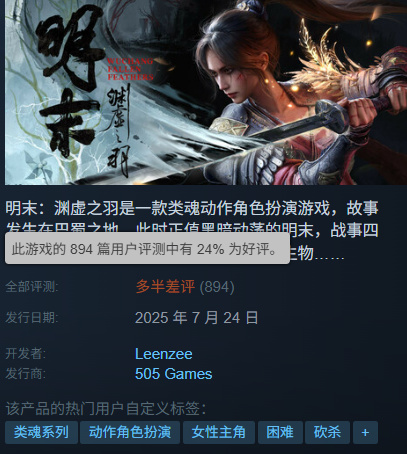The height and width of the screenshot is (454, 407).
Task: Click the 开发者 label
Action: [25, 354]
